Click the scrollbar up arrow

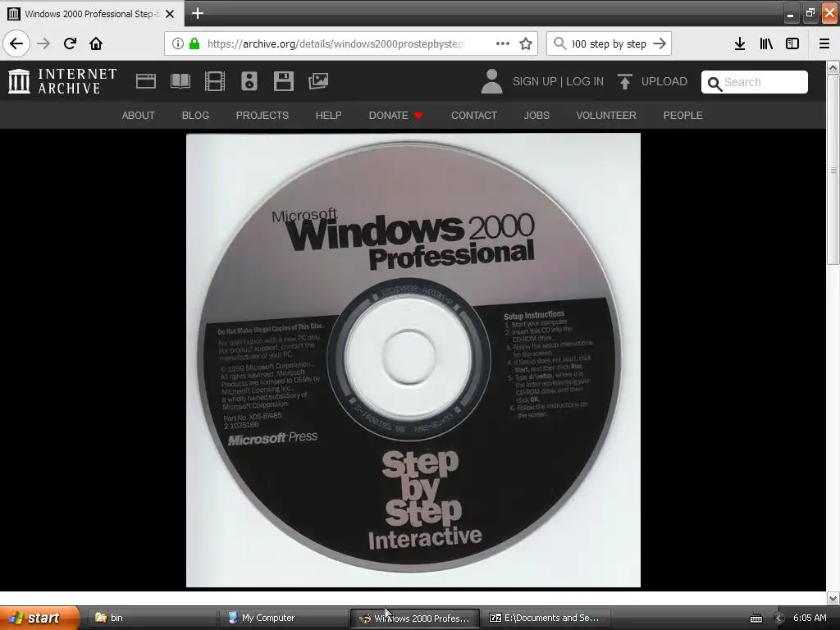(x=833, y=68)
